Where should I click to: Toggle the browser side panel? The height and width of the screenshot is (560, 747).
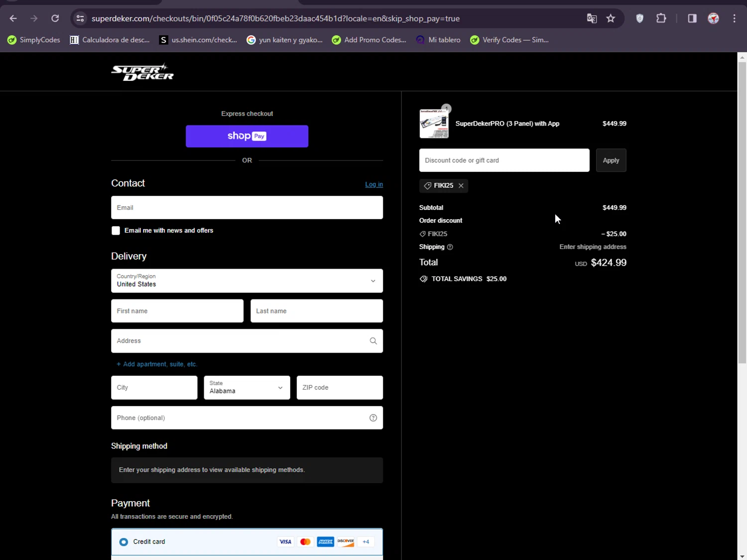692,18
